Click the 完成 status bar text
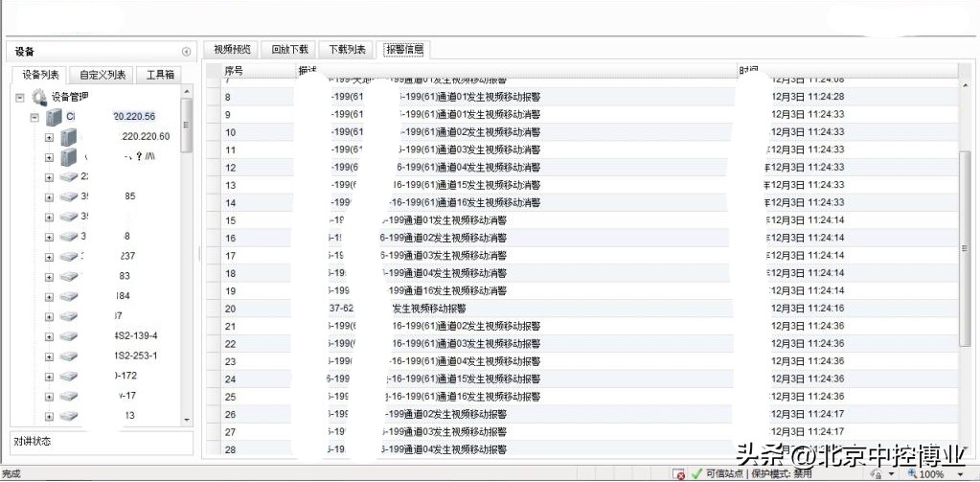Viewport: 980px width, 482px height. [x=11, y=474]
